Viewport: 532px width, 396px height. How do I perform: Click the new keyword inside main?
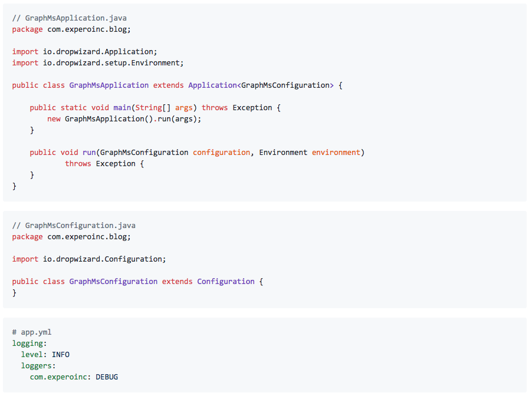54,118
